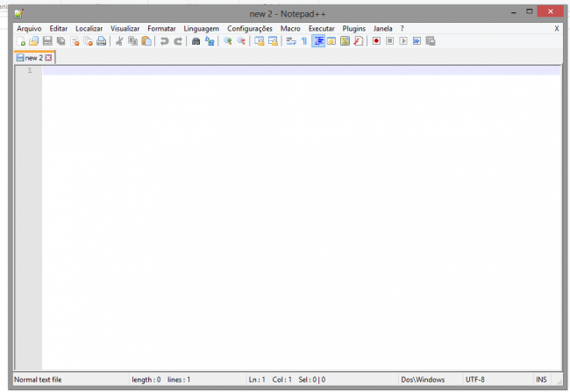Open the Plugins menu
The height and width of the screenshot is (392, 570).
point(354,28)
